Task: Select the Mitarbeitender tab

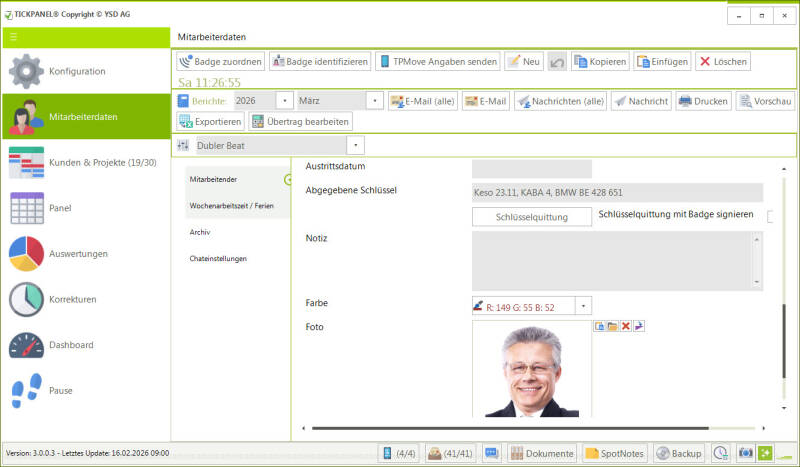Action: tap(238, 179)
